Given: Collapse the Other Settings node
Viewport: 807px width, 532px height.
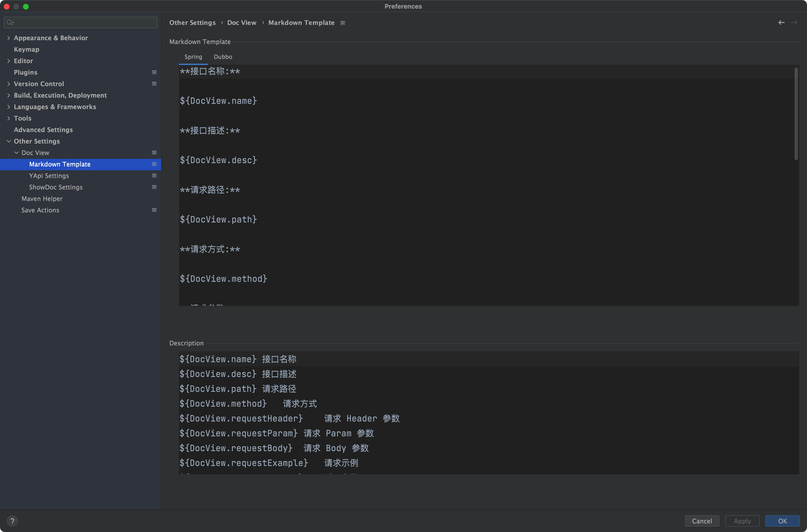Looking at the screenshot, I should (8, 141).
